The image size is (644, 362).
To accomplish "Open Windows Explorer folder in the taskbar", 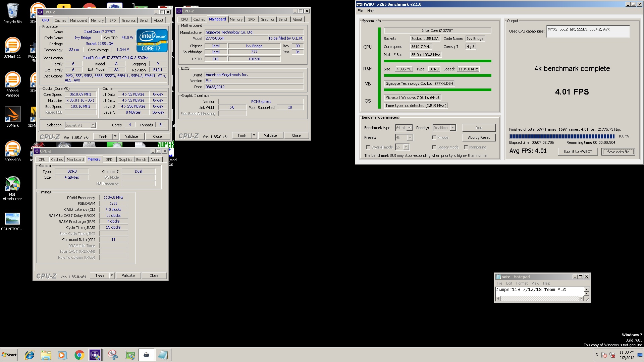I will (x=46, y=355).
